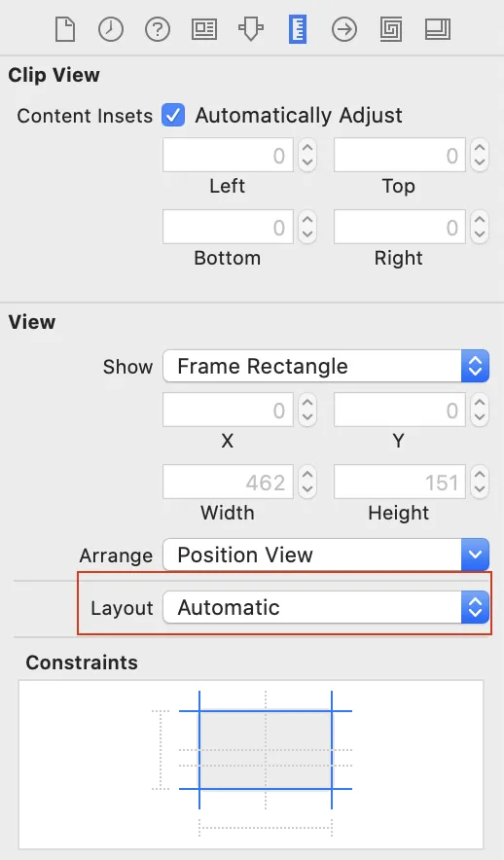Click the X position stepper
The width and height of the screenshot is (504, 860).
pos(307,410)
